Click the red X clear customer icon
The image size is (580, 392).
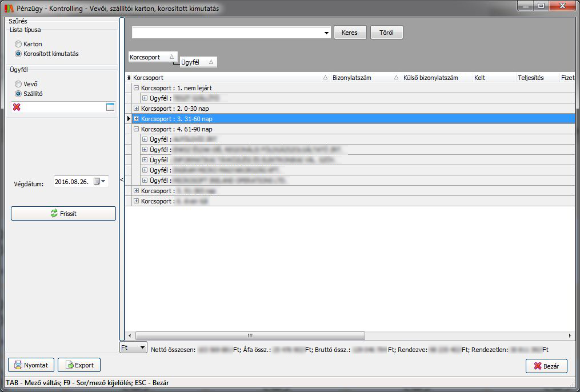pyautogui.click(x=17, y=107)
